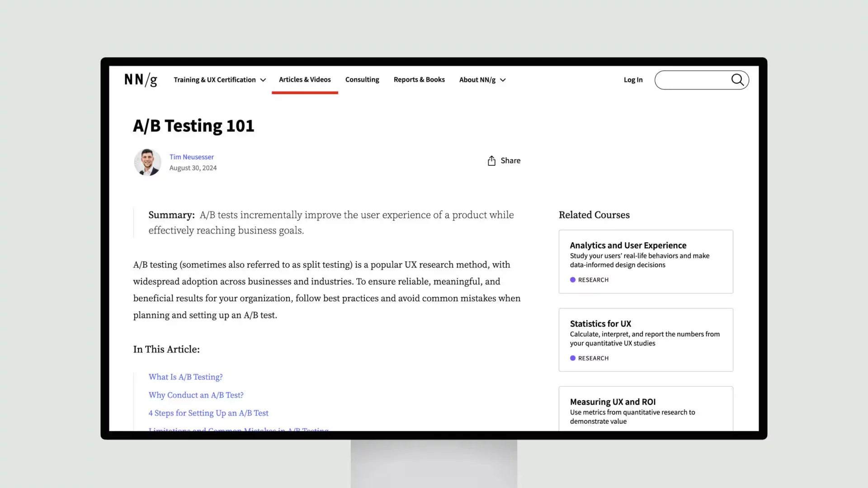Click Log In button
The height and width of the screenshot is (488, 868).
(x=633, y=79)
